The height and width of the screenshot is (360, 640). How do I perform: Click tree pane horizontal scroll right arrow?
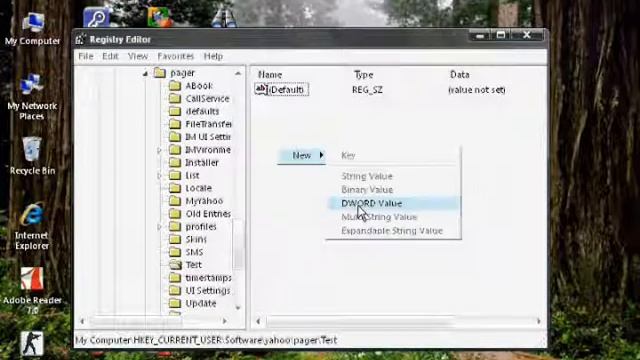pyautogui.click(x=224, y=321)
